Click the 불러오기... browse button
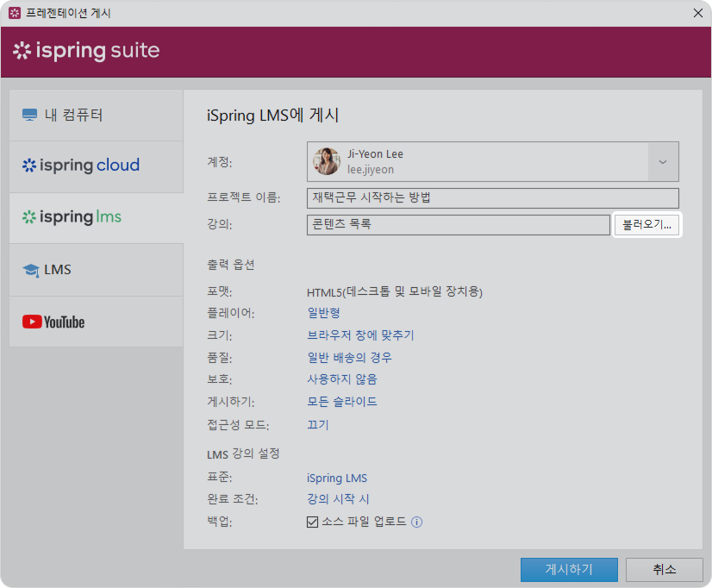712x588 pixels. pyautogui.click(x=646, y=225)
